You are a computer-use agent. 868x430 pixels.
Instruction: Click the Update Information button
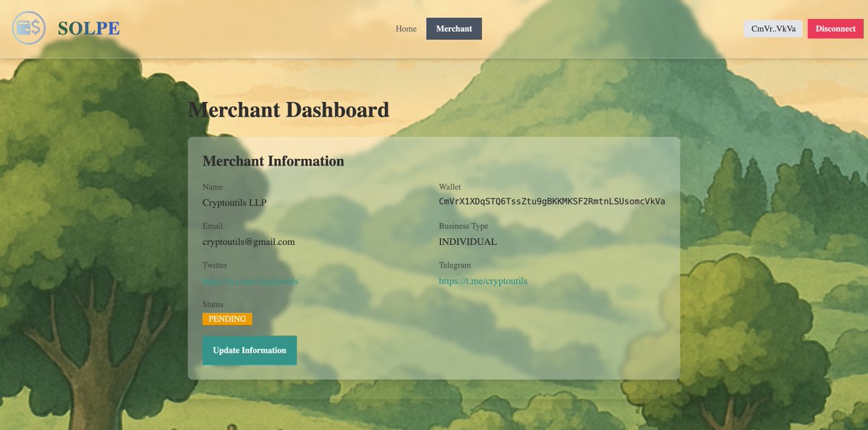[x=250, y=351]
